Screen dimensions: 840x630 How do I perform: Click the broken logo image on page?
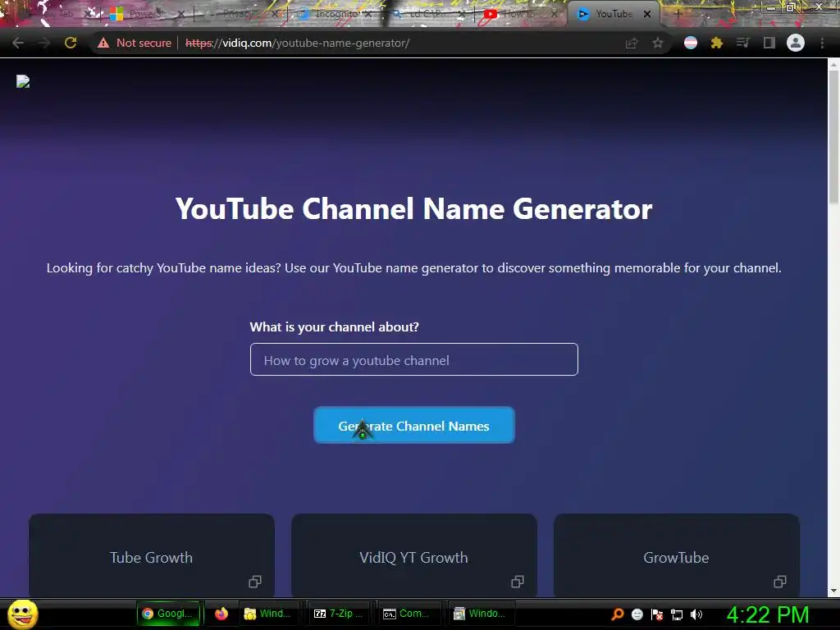point(23,81)
